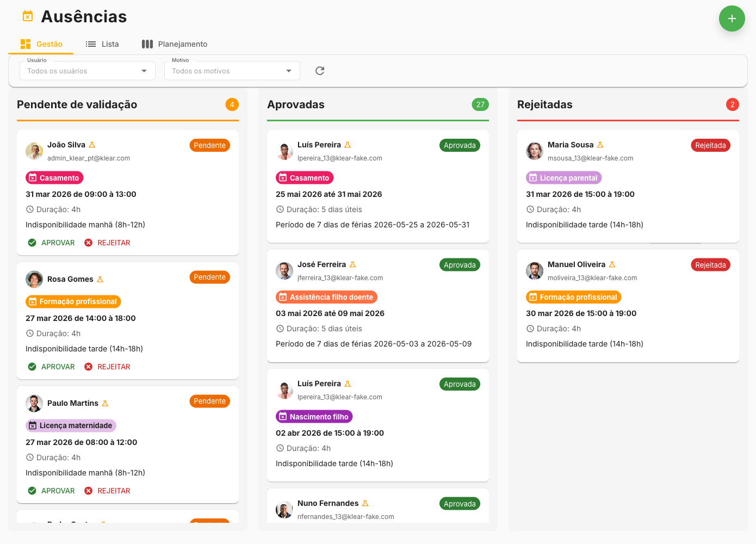Click the calendar icon in the Ausências header
Image resolution: width=756 pixels, height=544 pixels.
coord(28,16)
